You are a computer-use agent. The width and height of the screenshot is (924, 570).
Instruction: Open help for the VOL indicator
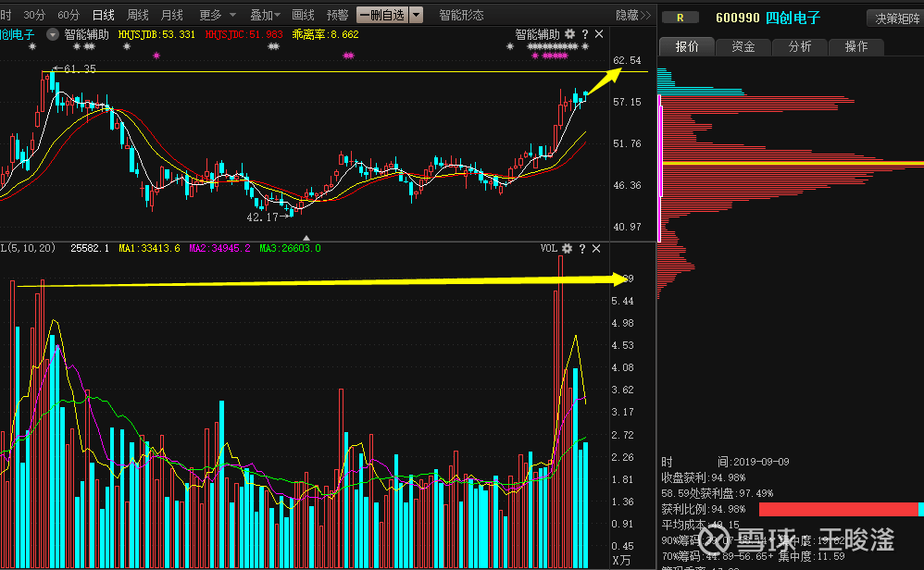[x=582, y=249]
